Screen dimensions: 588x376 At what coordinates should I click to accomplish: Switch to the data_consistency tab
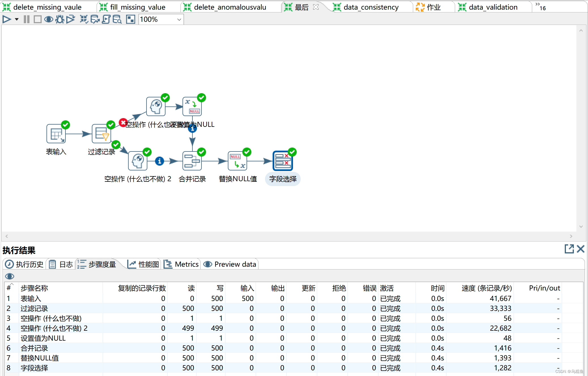371,7
